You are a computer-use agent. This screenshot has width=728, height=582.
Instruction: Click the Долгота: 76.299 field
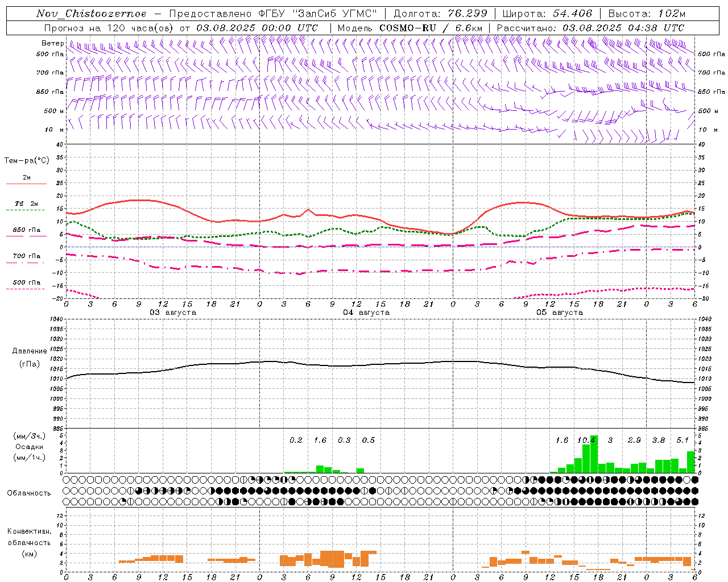click(x=440, y=14)
